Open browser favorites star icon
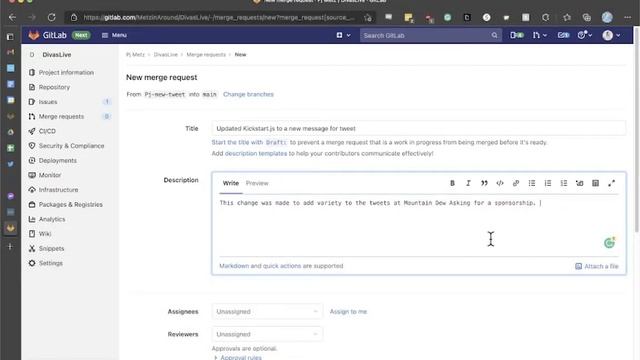 pos(567,17)
